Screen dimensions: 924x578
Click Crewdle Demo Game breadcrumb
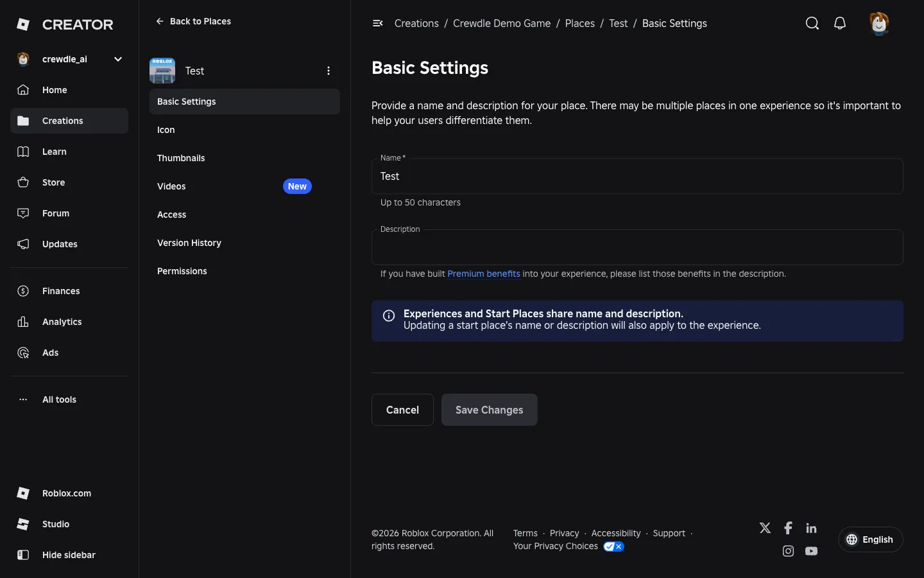tap(502, 23)
